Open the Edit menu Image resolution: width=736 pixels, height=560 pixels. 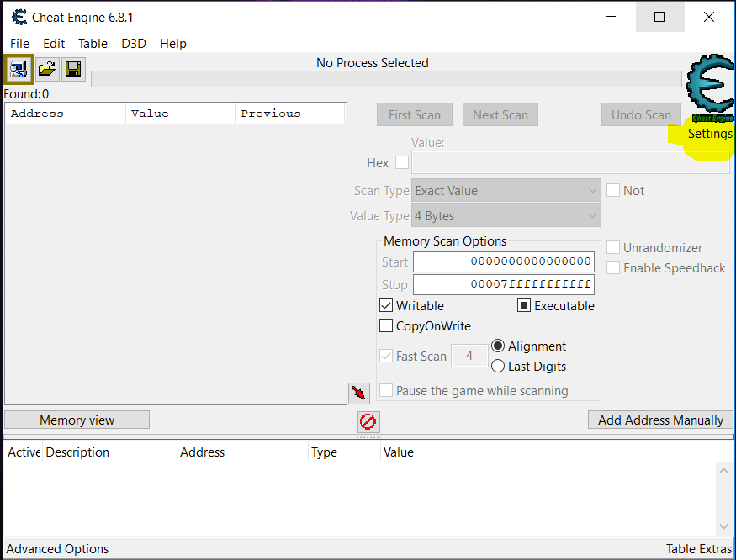click(54, 44)
